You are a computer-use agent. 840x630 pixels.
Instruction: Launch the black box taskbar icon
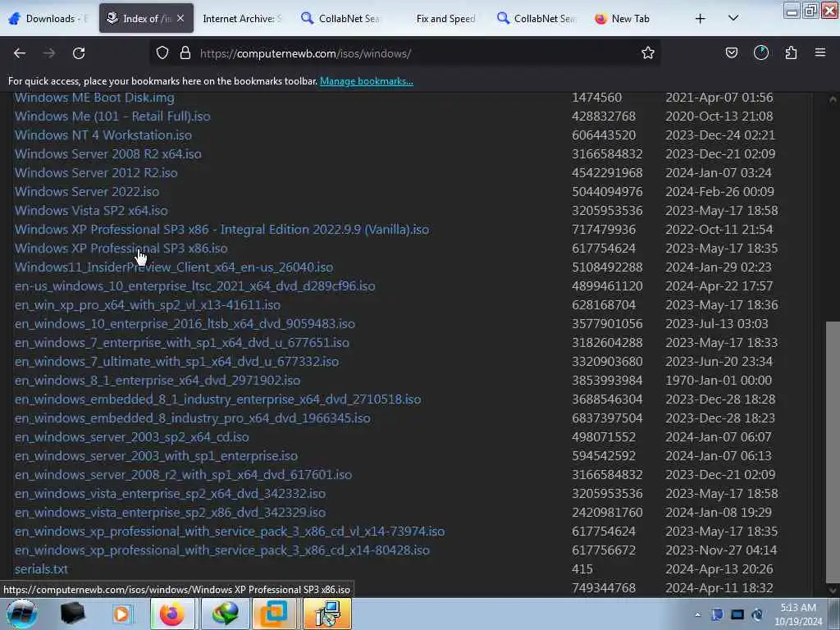click(x=72, y=614)
